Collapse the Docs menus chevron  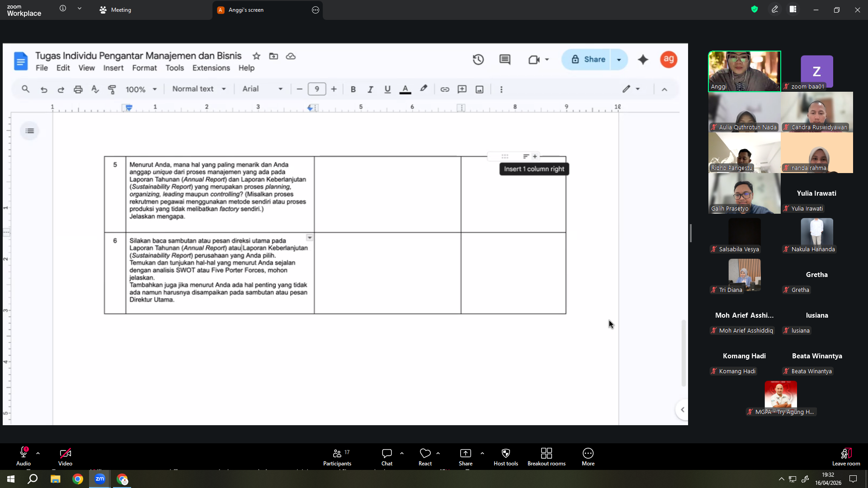(665, 89)
